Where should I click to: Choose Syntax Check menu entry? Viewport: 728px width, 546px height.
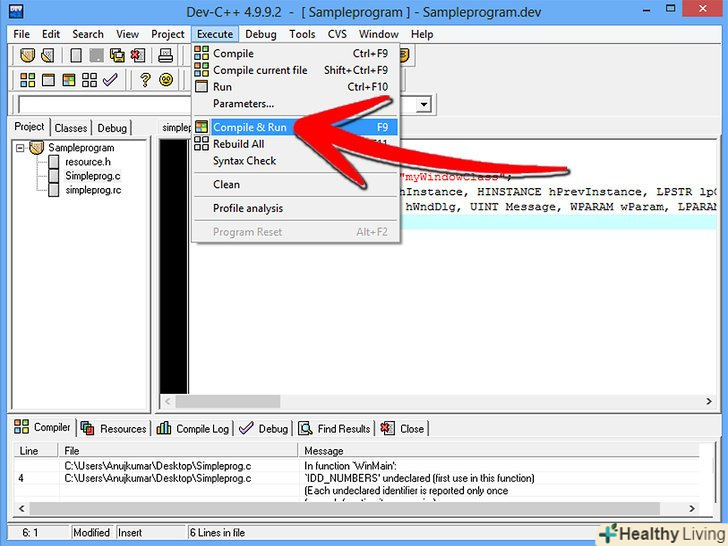pyautogui.click(x=295, y=161)
